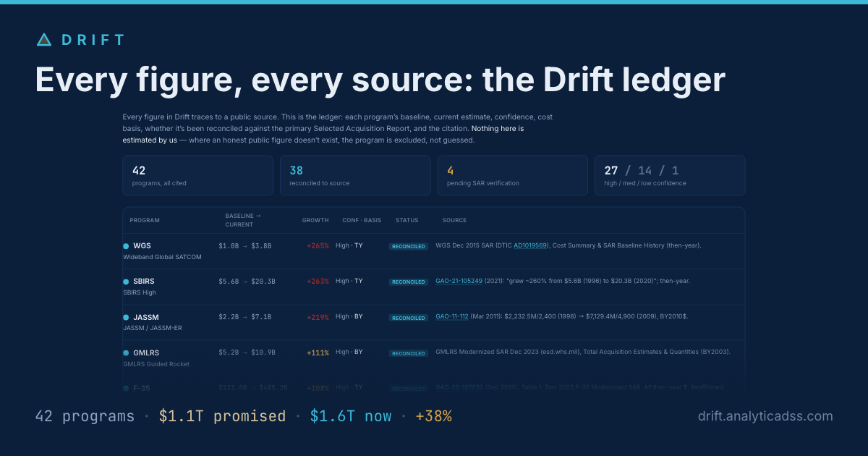This screenshot has width=868, height=456.
Task: Click the JASSM row status dot
Action: pos(126,317)
